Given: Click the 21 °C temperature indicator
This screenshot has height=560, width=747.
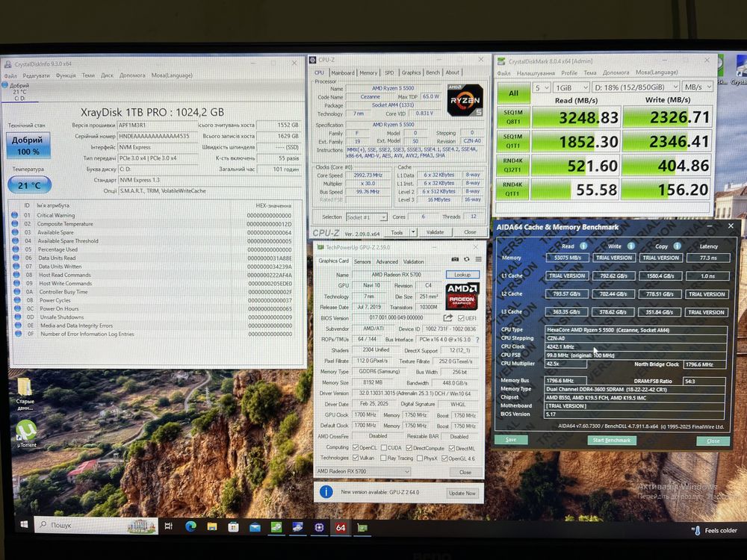Looking at the screenshot, I should 29,185.
